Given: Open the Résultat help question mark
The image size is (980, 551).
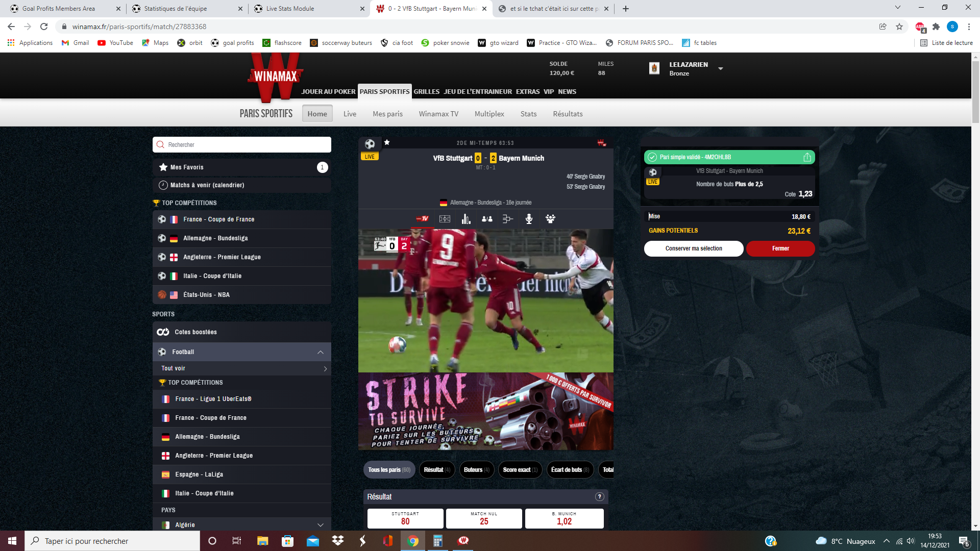Looking at the screenshot, I should [x=600, y=497].
